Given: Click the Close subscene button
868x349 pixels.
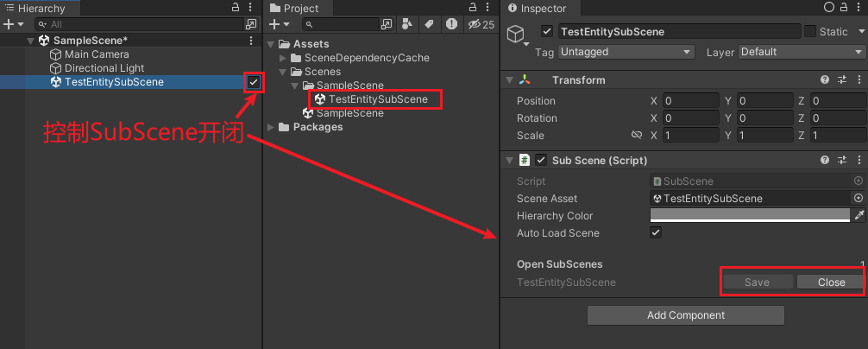Looking at the screenshot, I should click(831, 282).
